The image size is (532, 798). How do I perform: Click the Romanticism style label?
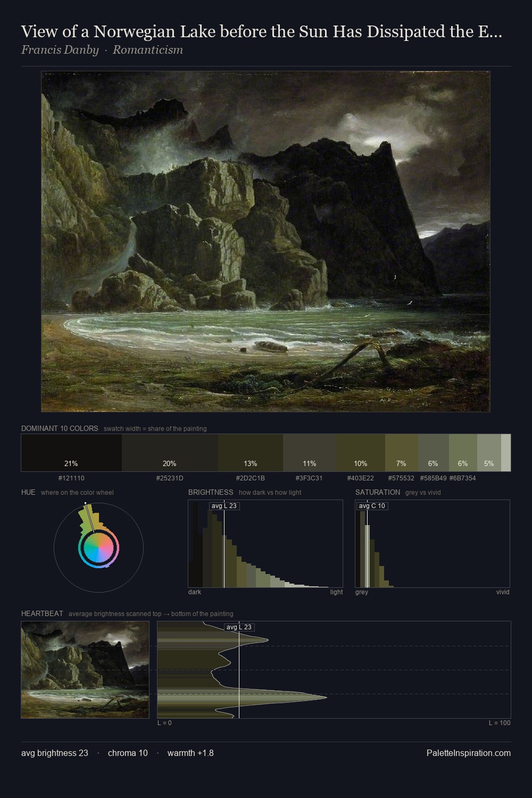(x=148, y=50)
